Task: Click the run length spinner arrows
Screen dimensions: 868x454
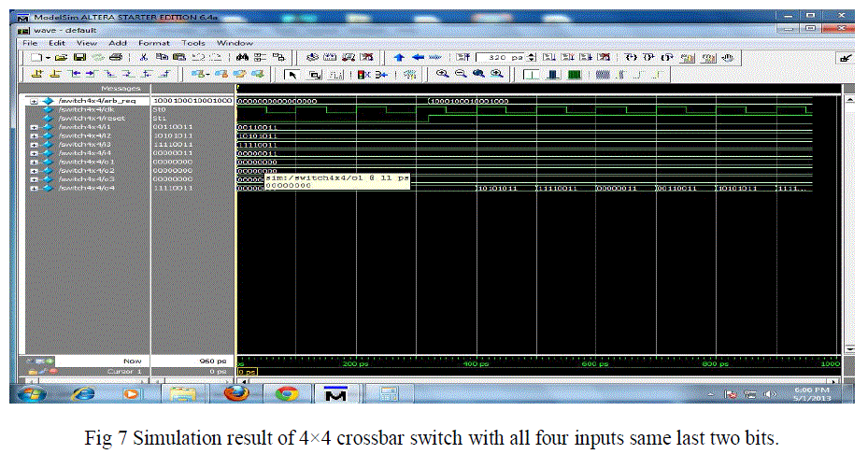Action: pos(532,58)
